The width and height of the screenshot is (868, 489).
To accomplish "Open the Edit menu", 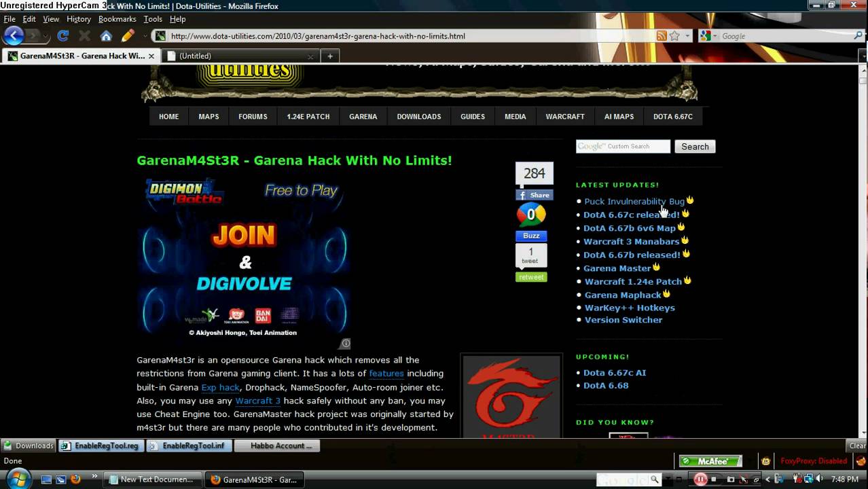I will point(29,19).
